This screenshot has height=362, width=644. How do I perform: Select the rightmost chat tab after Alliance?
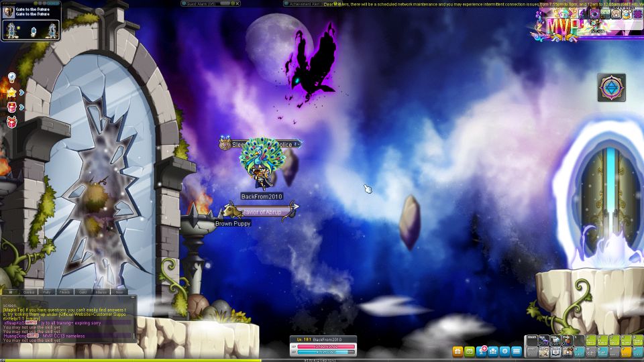point(119,292)
